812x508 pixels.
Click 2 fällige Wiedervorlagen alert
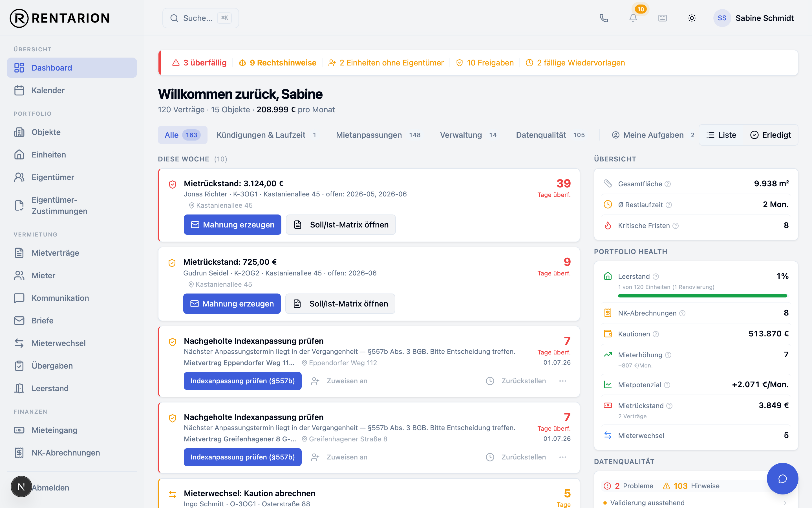[x=575, y=63]
